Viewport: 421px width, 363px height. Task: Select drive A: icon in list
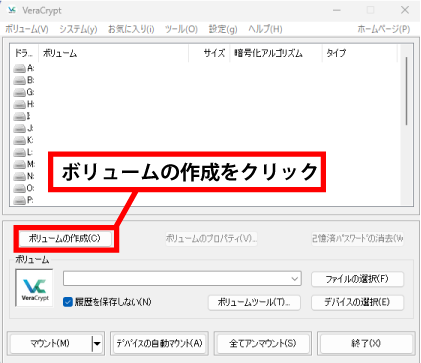(x=19, y=69)
